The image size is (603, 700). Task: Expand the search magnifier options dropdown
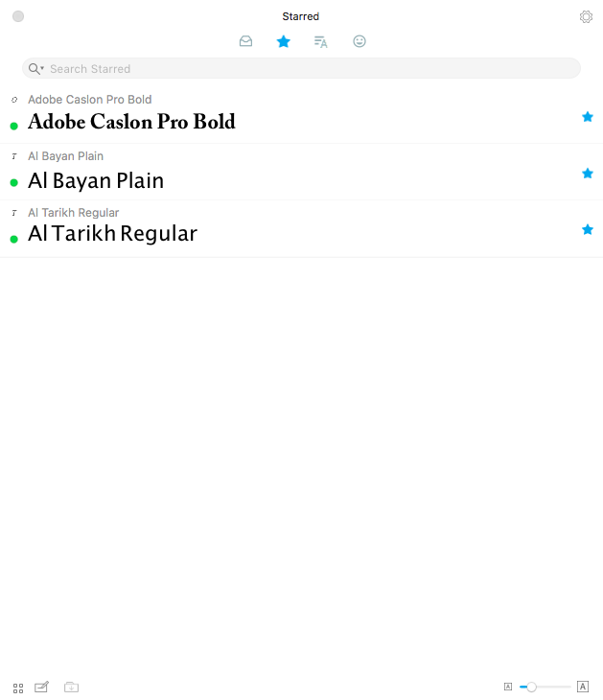point(35,68)
